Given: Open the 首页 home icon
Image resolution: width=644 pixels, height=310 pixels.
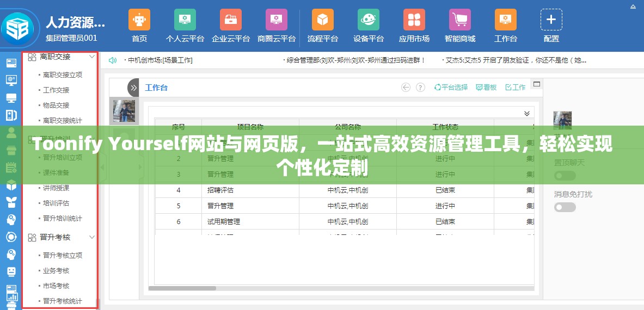Looking at the screenshot, I should click(139, 20).
